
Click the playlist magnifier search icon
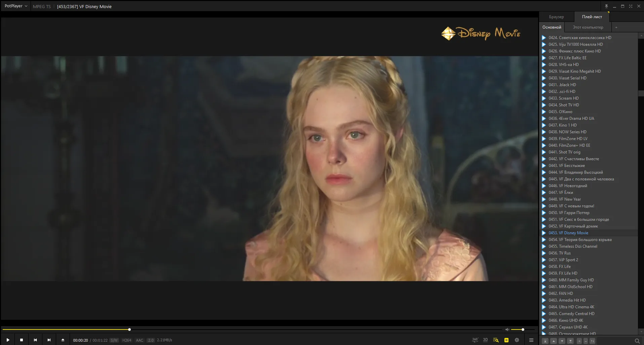pos(637,341)
